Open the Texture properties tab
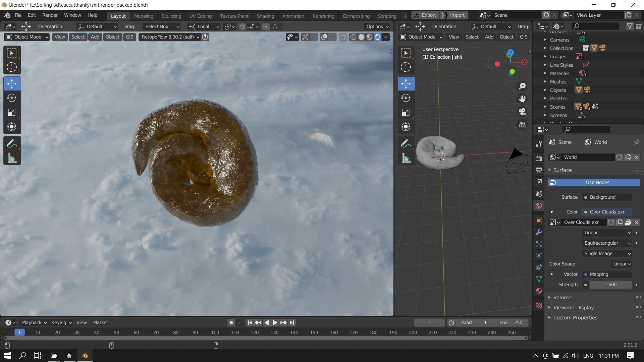 click(x=539, y=305)
